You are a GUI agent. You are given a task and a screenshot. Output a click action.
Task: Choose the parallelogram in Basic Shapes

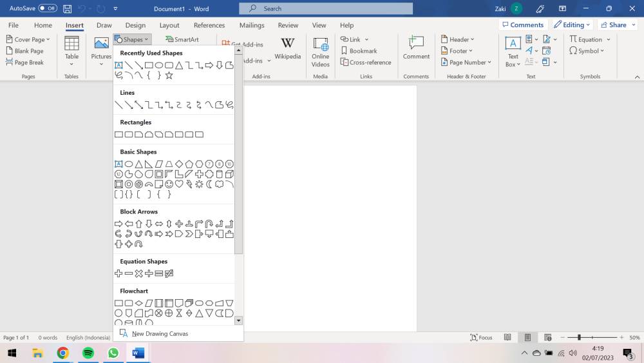159,164
